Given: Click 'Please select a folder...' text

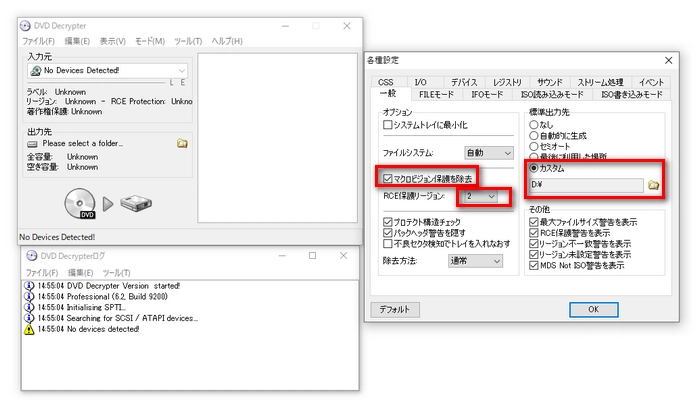Looking at the screenshot, I should [83, 144].
